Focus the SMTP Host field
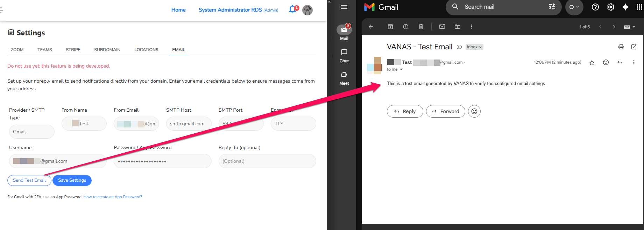 189,124
